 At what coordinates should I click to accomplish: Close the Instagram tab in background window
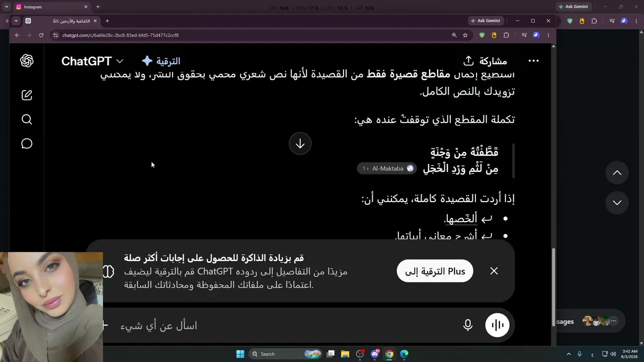coord(86,7)
